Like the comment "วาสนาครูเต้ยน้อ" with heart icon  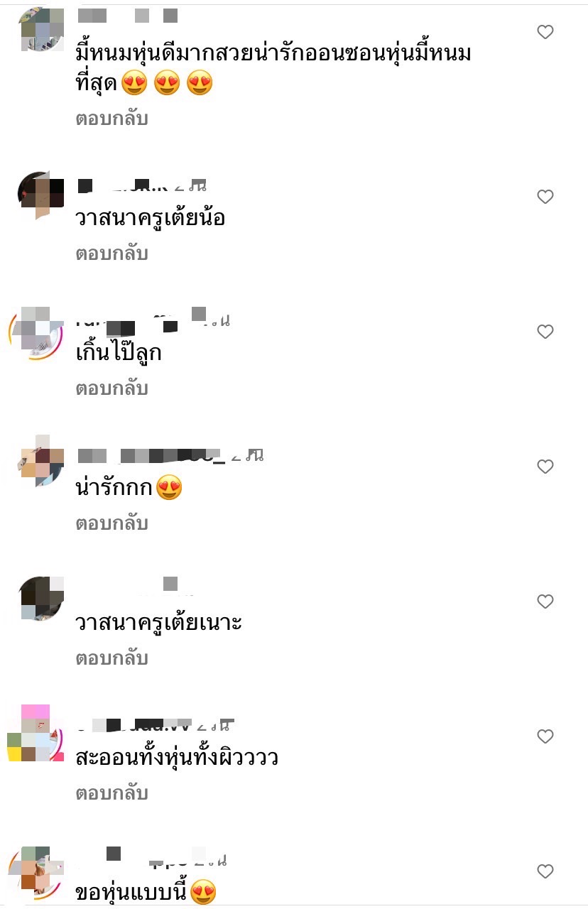[545, 197]
